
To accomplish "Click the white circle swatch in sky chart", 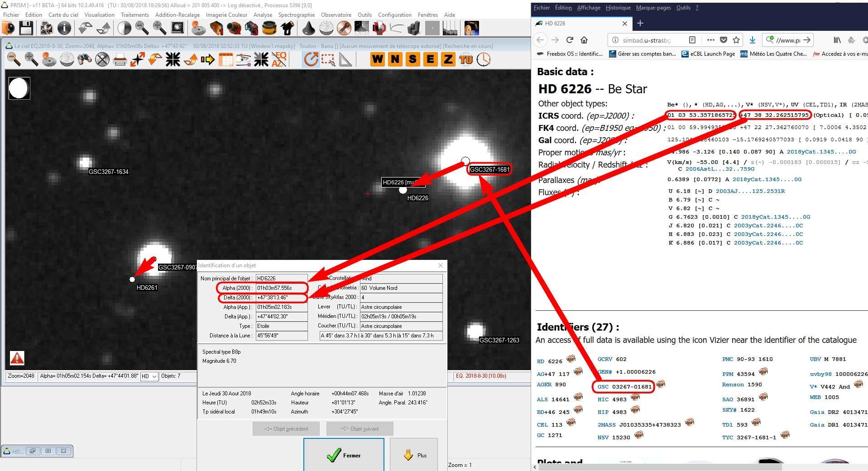I will (19, 88).
